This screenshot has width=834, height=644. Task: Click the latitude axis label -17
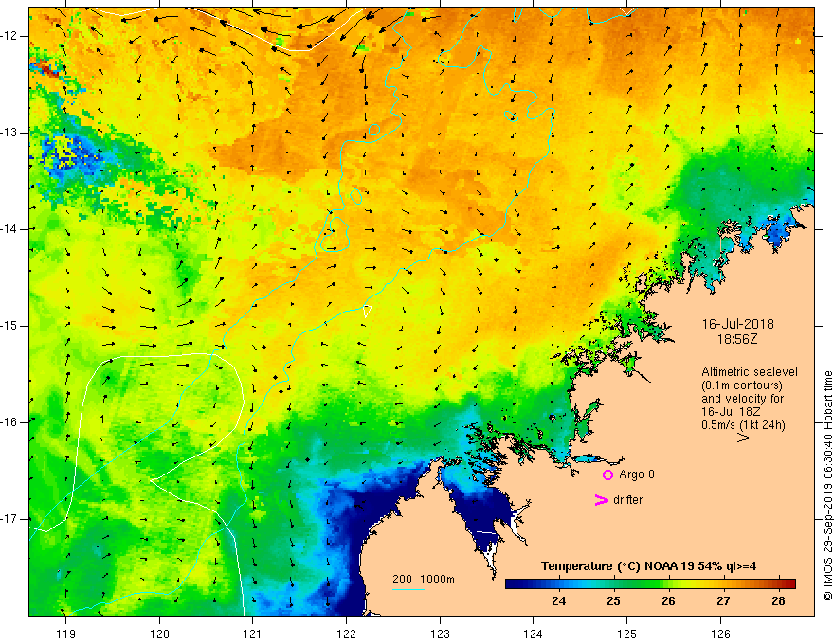(10, 519)
